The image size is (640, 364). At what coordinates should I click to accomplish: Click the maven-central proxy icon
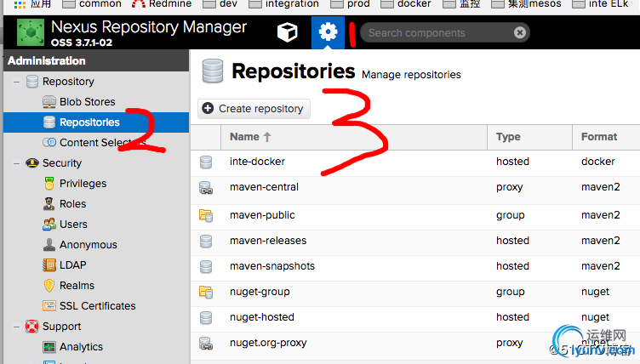tap(206, 188)
